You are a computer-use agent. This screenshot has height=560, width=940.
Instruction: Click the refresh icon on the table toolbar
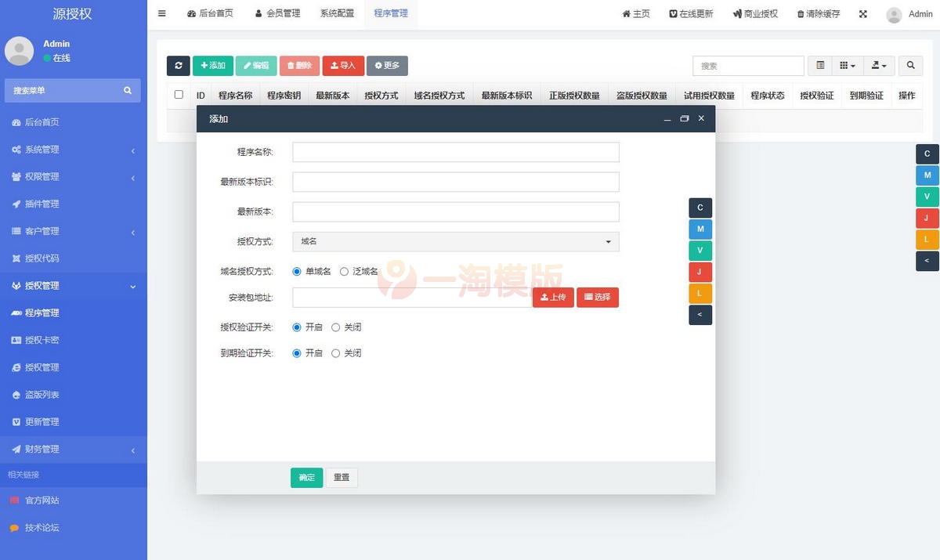(x=178, y=65)
